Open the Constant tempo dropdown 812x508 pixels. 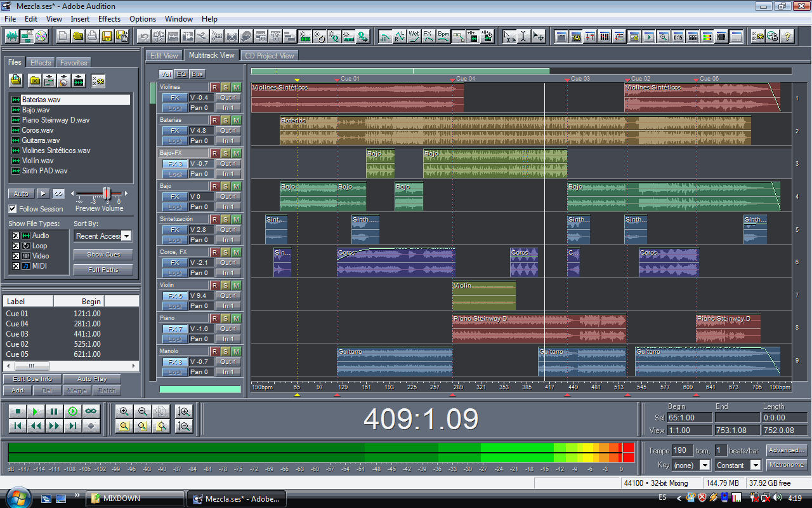[755, 465]
